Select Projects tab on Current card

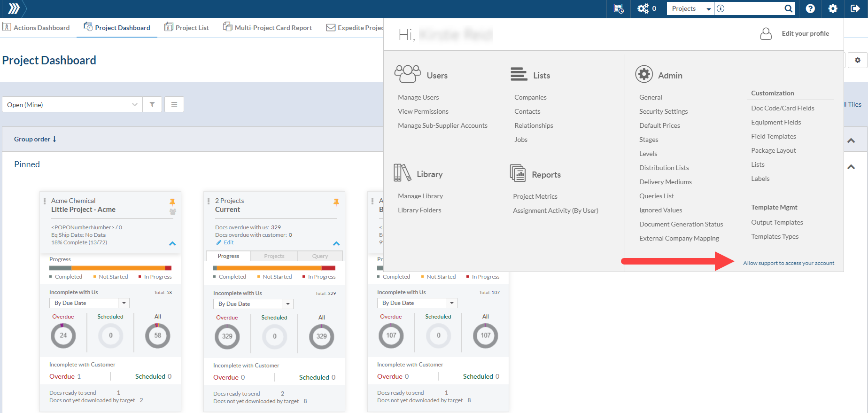click(x=274, y=256)
